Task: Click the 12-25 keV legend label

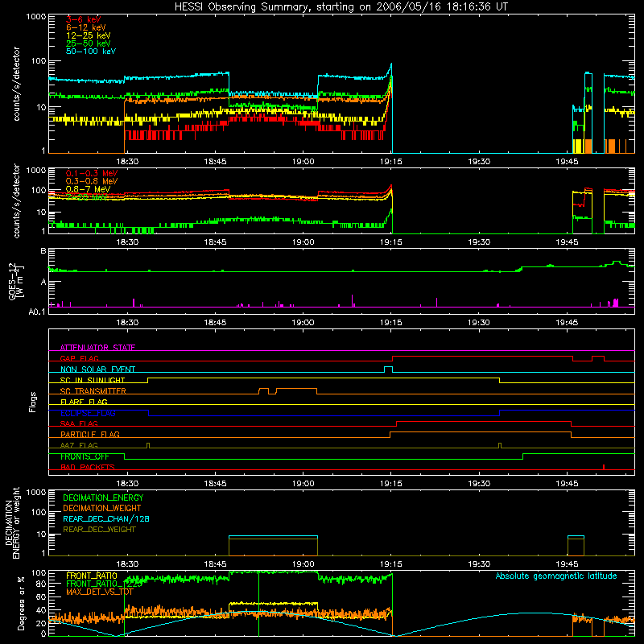Action: click(x=88, y=35)
